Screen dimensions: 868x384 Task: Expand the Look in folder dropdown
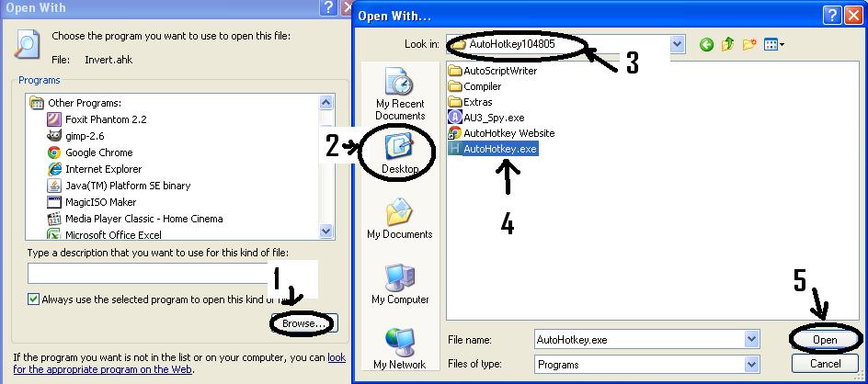coord(678,44)
